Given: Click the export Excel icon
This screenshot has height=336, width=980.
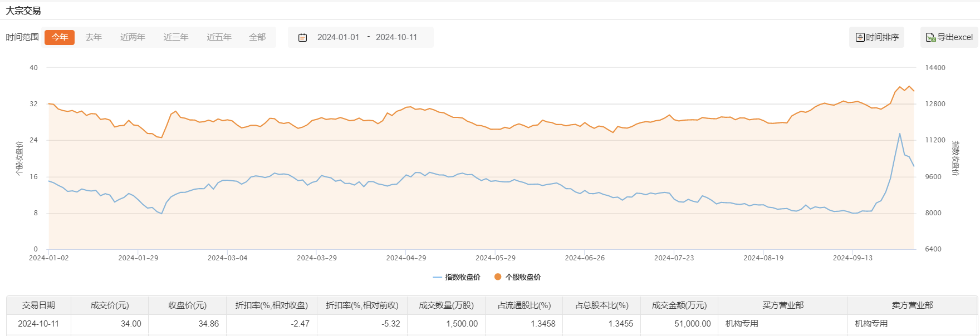Looking at the screenshot, I should coord(930,37).
